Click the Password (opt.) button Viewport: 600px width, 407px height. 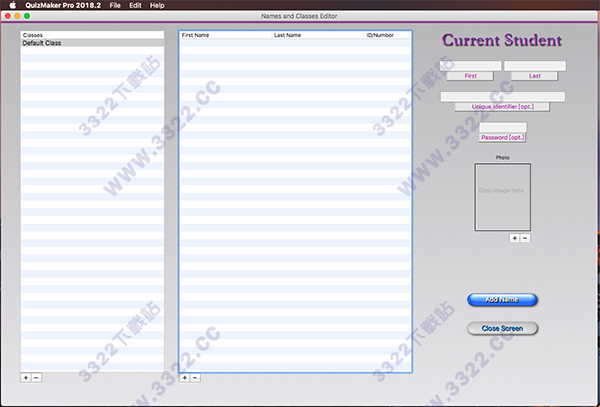point(502,138)
